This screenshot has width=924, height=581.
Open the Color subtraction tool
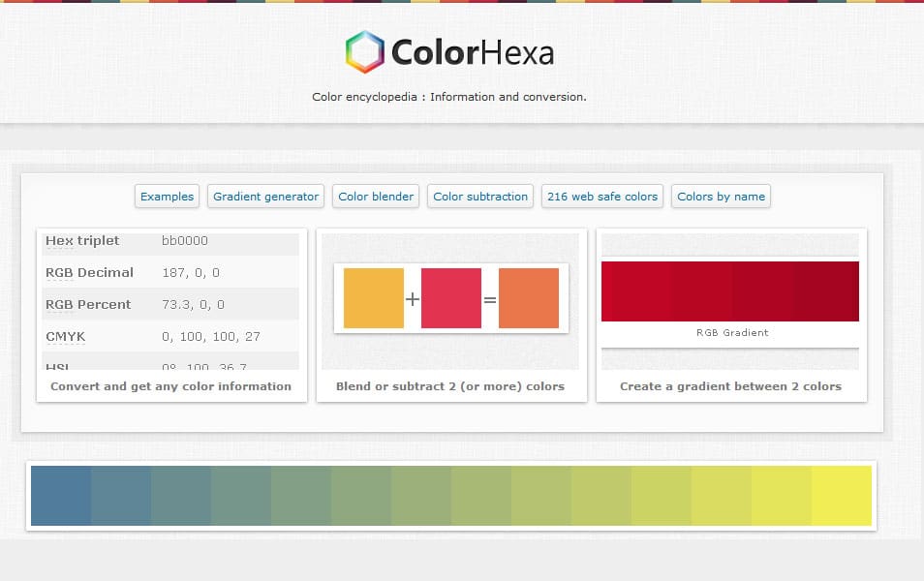tap(479, 196)
